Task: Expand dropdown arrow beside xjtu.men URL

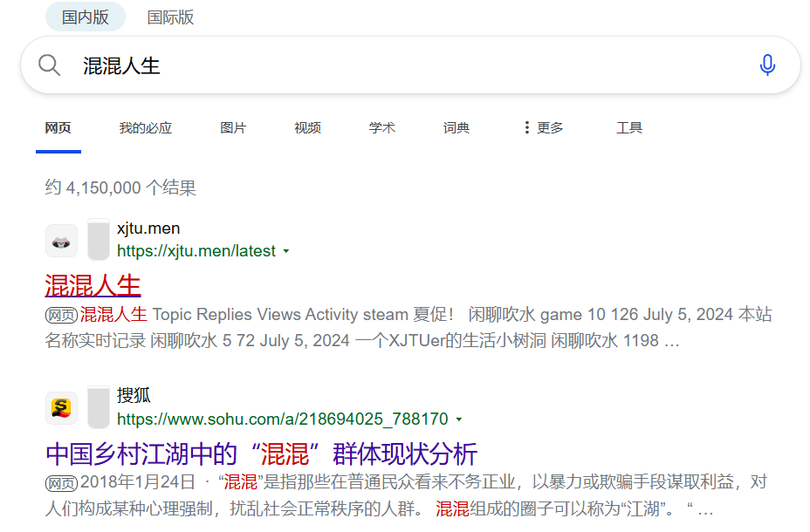Action: click(286, 251)
